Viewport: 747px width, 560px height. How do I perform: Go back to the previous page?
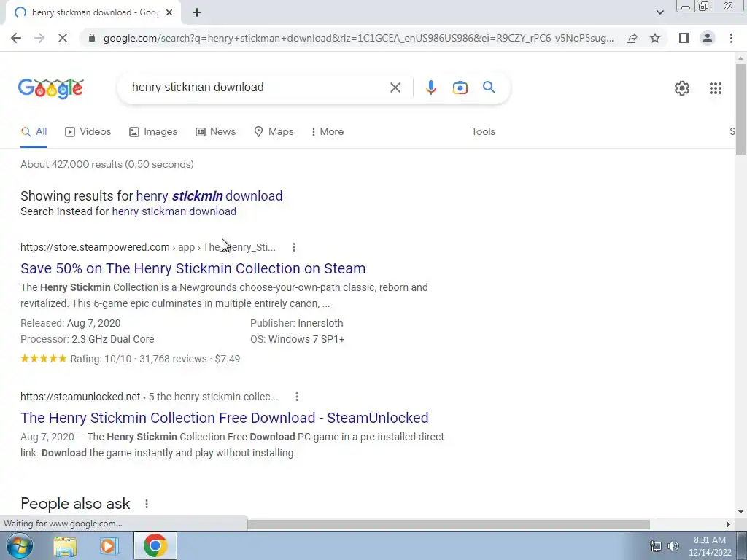click(16, 38)
